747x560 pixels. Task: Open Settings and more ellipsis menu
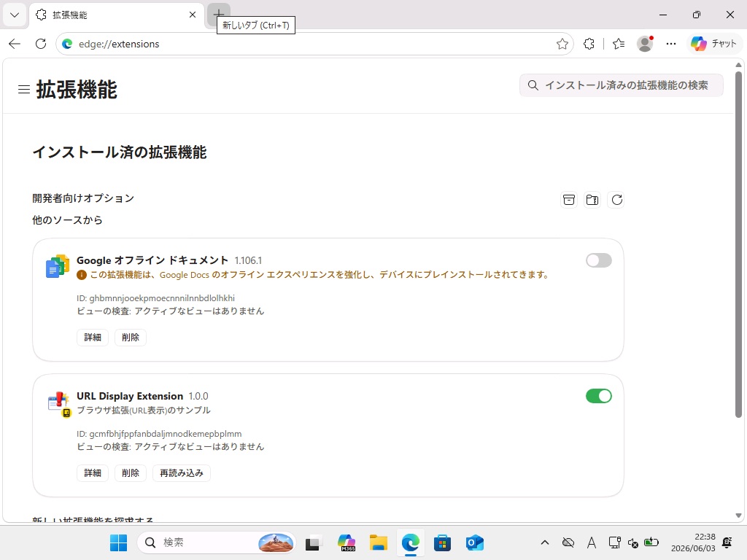coord(671,44)
